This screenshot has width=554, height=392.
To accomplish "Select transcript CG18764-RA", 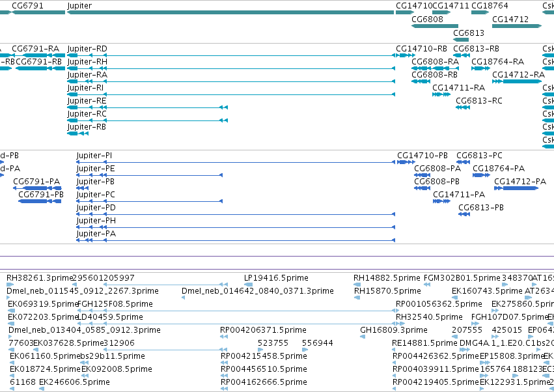I will (x=497, y=62).
